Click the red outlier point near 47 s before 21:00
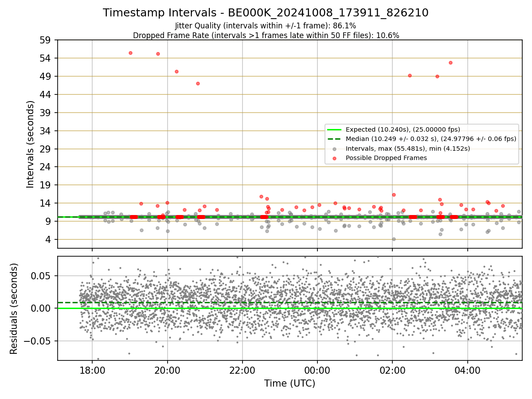 (x=198, y=83)
